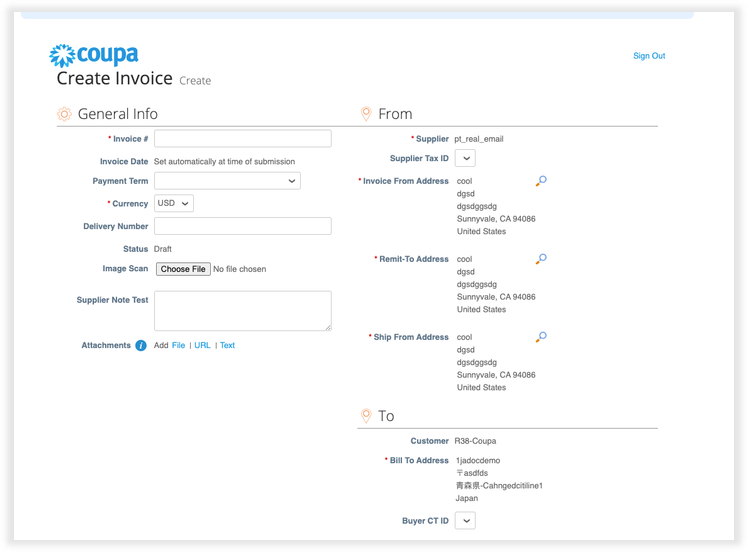Click the Buyer CT ID label

click(x=425, y=521)
